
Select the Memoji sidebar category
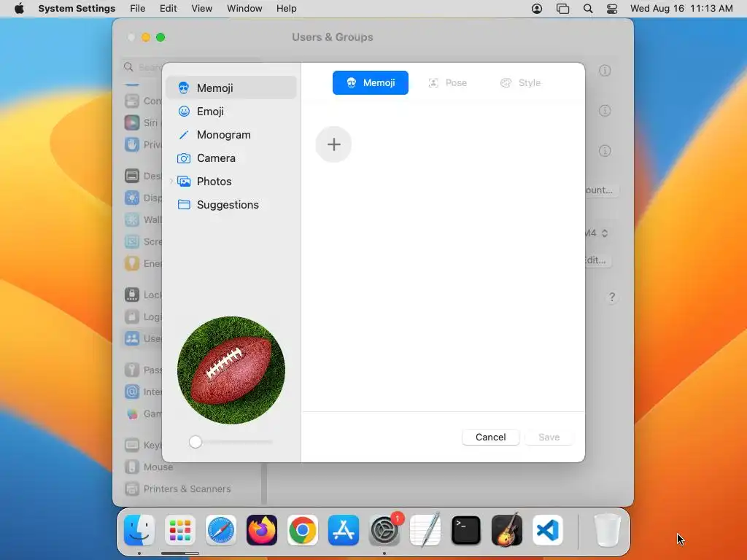[x=231, y=87]
